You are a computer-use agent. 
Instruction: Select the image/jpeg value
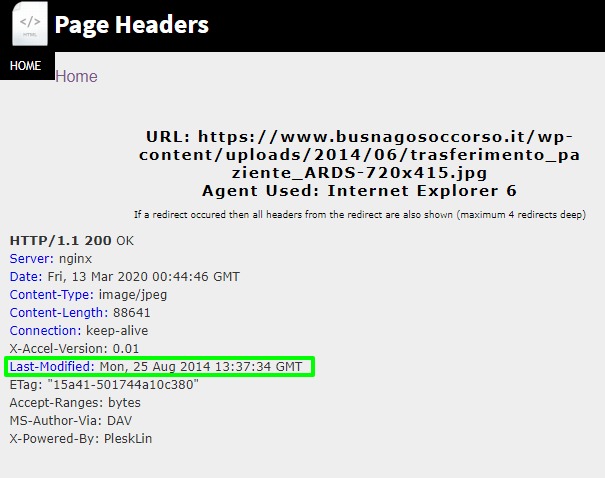tap(133, 295)
